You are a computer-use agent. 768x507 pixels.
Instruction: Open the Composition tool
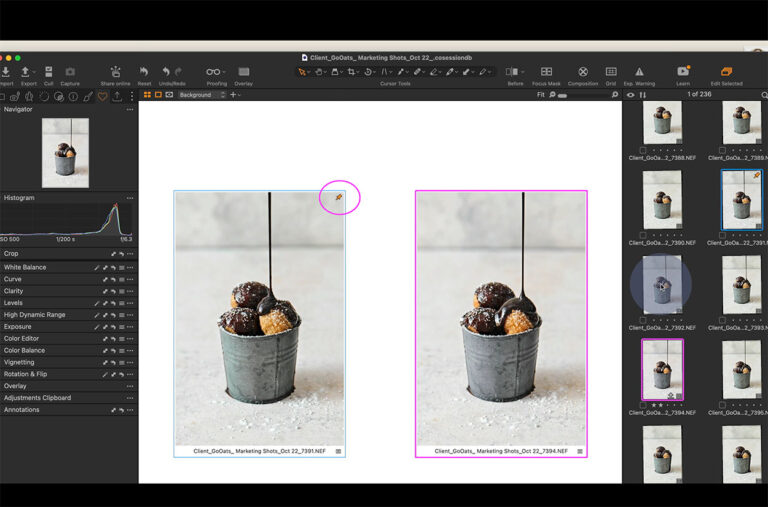coord(583,72)
